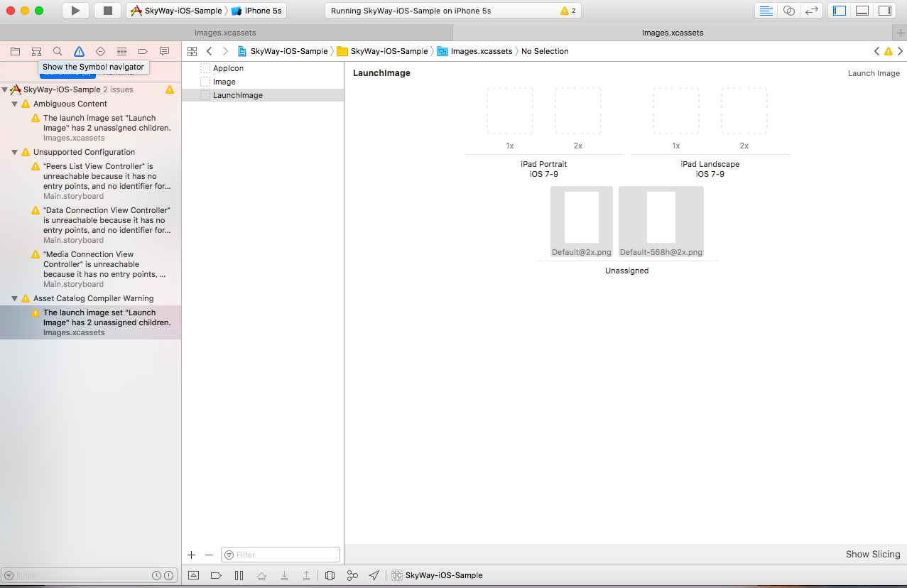Open the Find navigator
The width and height of the screenshot is (907, 588).
58,50
